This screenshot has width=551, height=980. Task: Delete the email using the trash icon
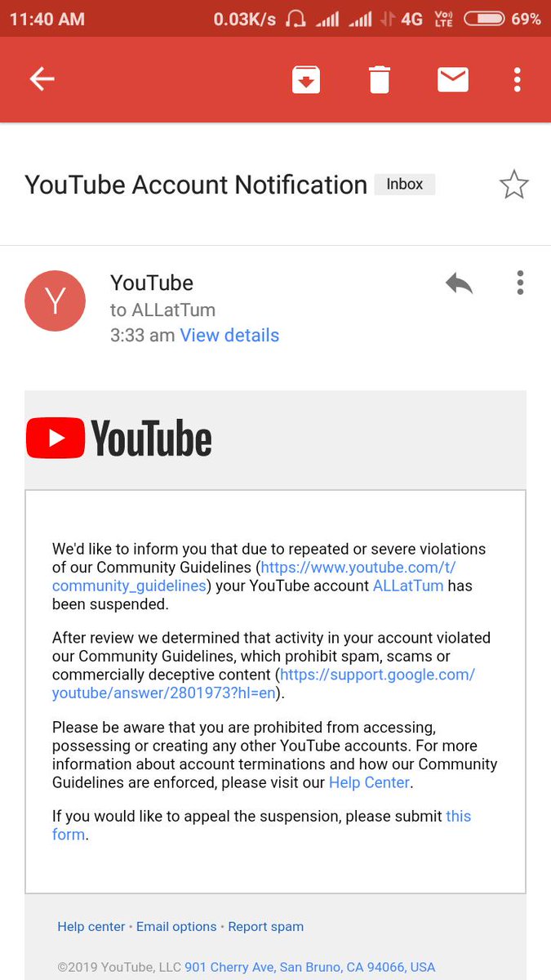pyautogui.click(x=379, y=80)
